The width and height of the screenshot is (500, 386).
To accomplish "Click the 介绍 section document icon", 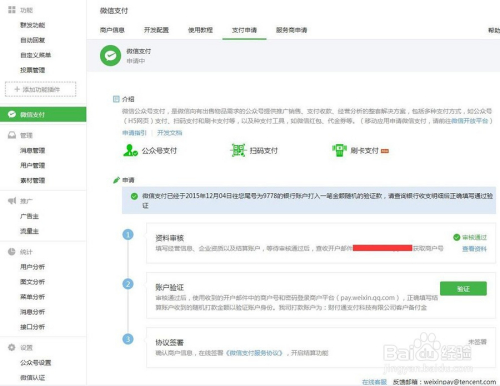I will point(116,99).
